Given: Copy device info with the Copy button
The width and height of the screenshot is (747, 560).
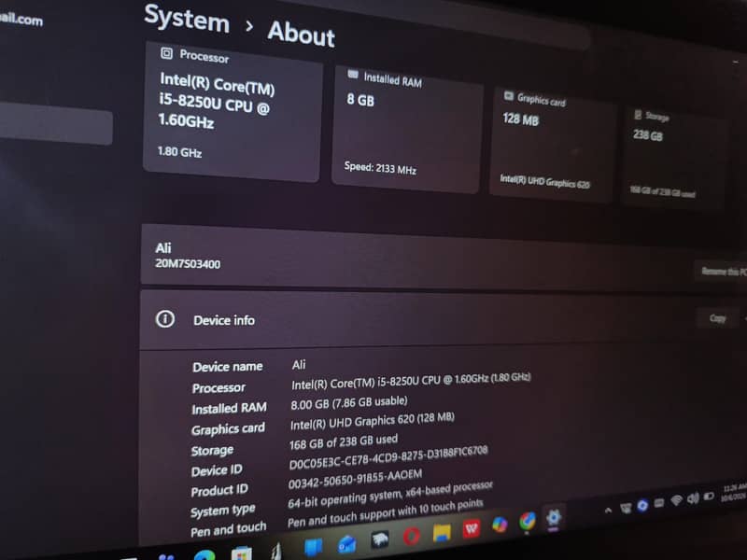Looking at the screenshot, I should [717, 318].
